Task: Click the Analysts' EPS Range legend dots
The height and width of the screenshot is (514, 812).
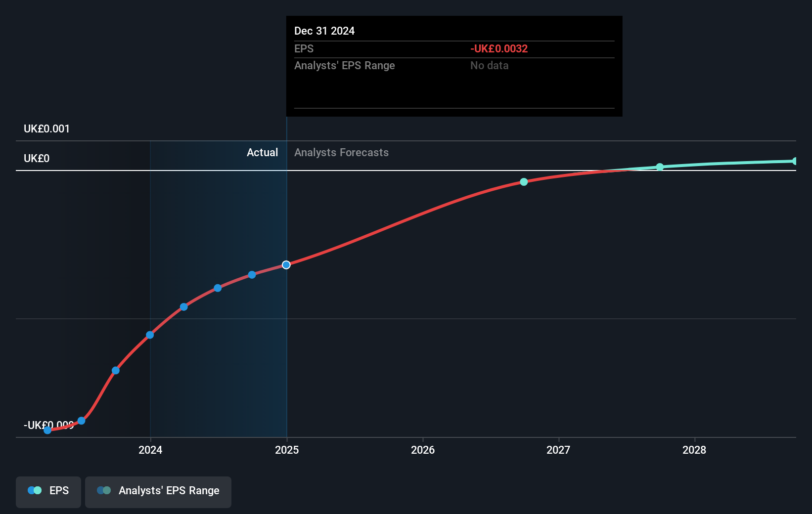Action: 103,490
